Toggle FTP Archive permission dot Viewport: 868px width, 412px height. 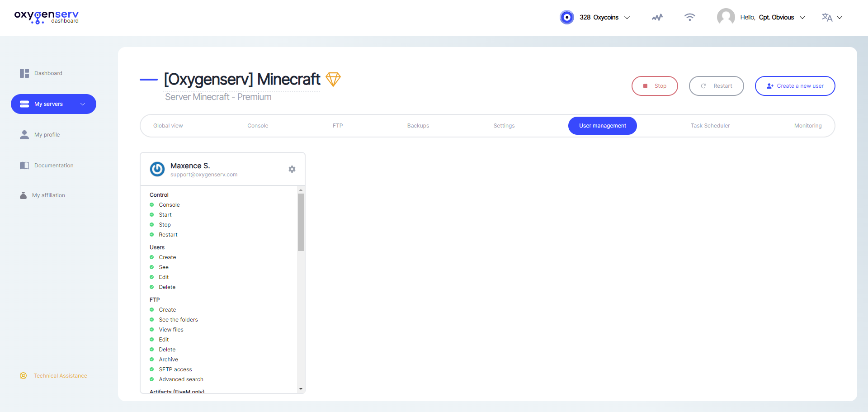click(x=152, y=360)
